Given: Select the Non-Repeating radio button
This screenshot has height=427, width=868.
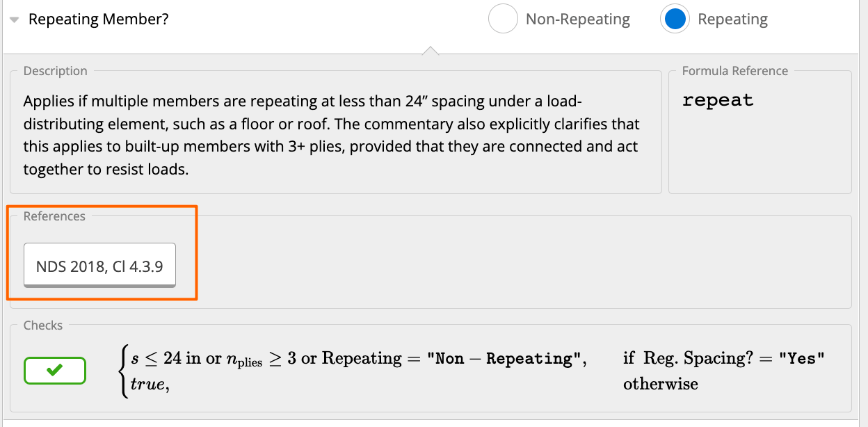Looking at the screenshot, I should tap(503, 19).
